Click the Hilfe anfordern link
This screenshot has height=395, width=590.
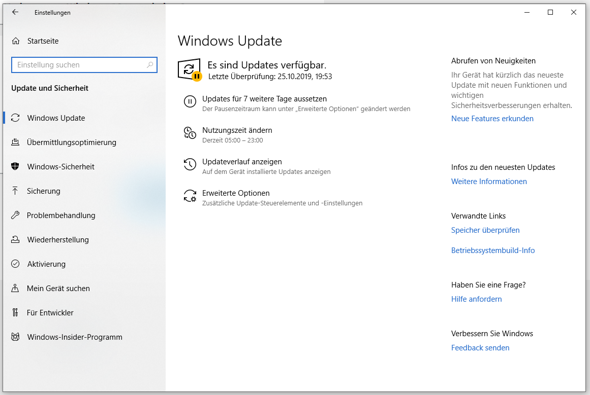pos(476,299)
